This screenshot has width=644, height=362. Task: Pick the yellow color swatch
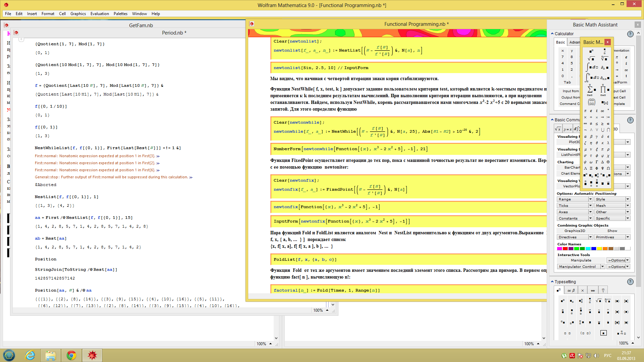pos(599,249)
